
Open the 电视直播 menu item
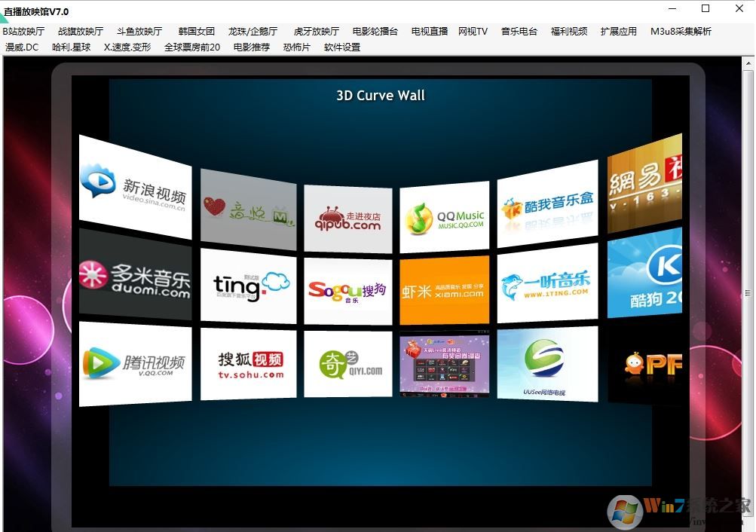coord(430,32)
